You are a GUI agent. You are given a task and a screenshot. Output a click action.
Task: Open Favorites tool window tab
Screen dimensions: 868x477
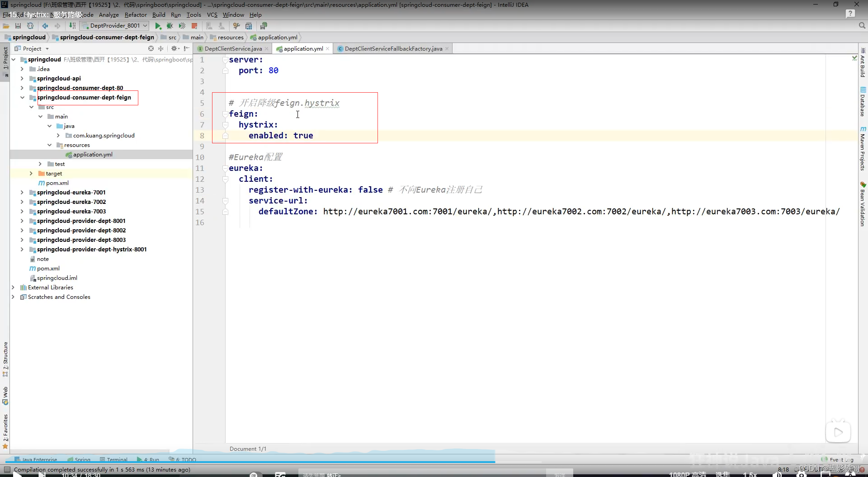click(x=5, y=431)
